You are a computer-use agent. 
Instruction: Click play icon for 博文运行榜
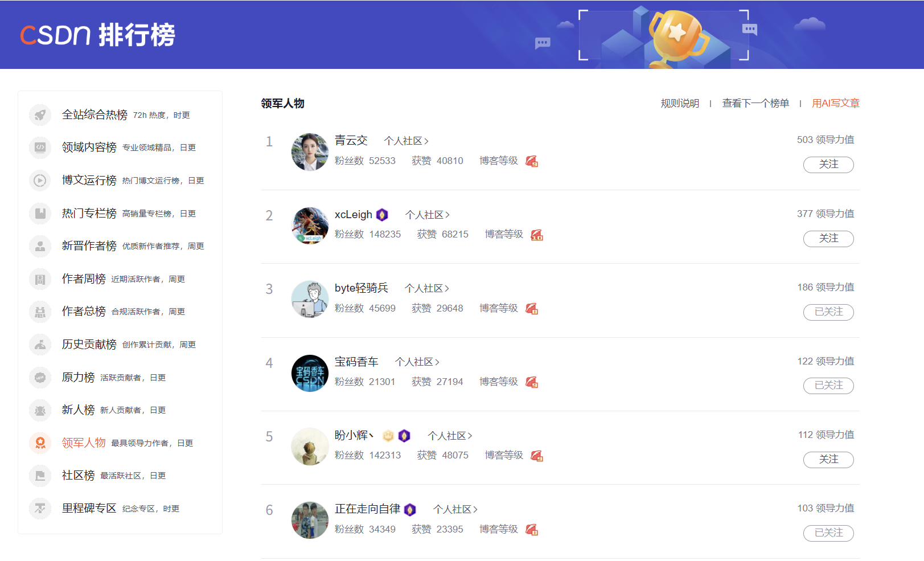(40, 181)
